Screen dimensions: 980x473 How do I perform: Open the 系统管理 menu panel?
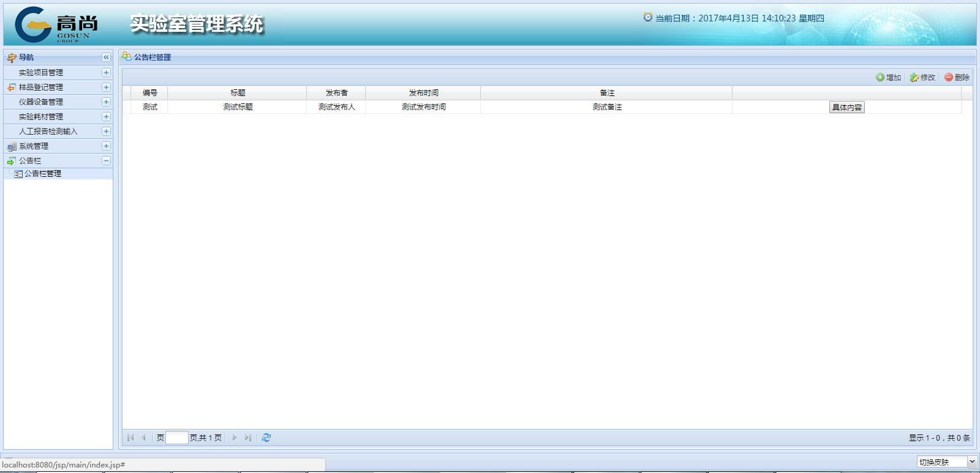click(x=34, y=146)
